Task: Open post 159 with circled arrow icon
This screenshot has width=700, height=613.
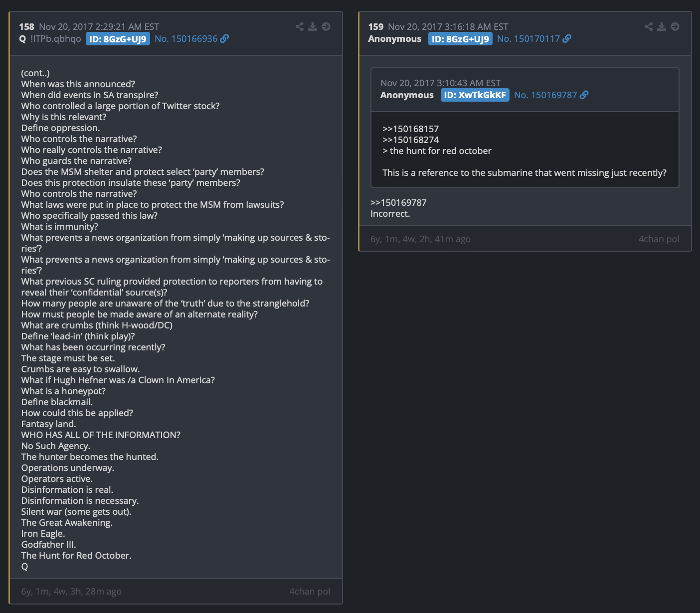Action: pyautogui.click(x=675, y=26)
